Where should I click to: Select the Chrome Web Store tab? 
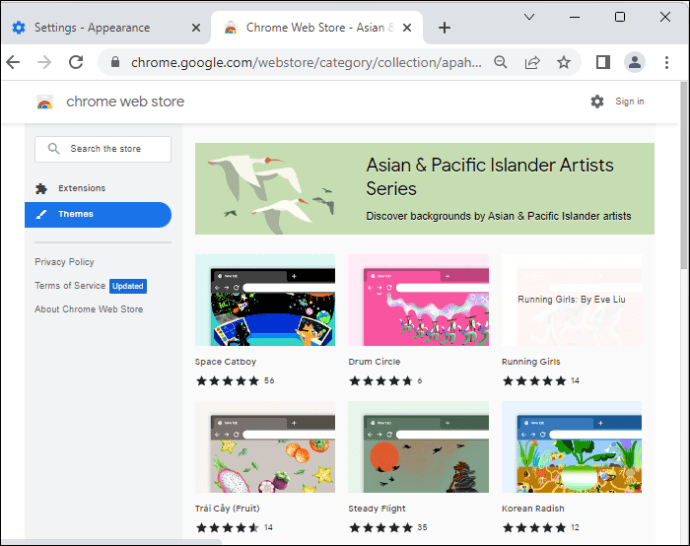317,28
